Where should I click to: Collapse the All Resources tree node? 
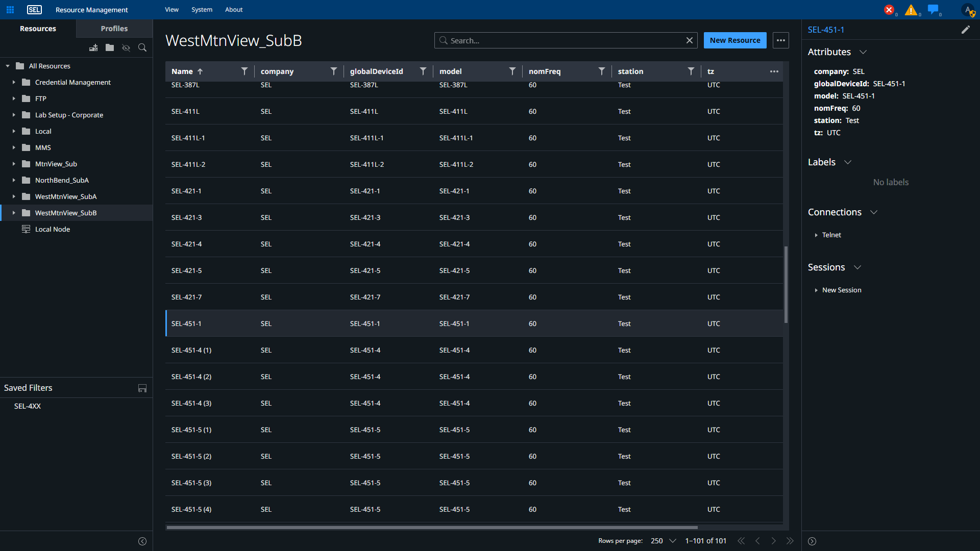[8, 66]
